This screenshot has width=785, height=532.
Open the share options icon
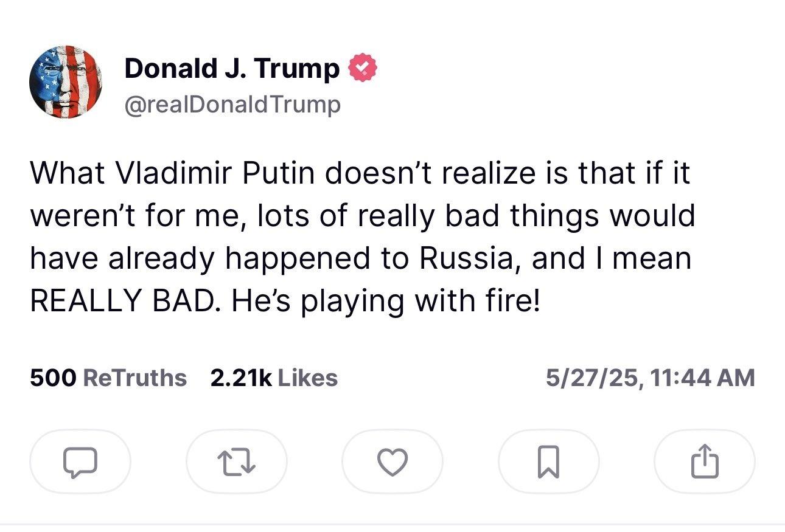pyautogui.click(x=704, y=461)
